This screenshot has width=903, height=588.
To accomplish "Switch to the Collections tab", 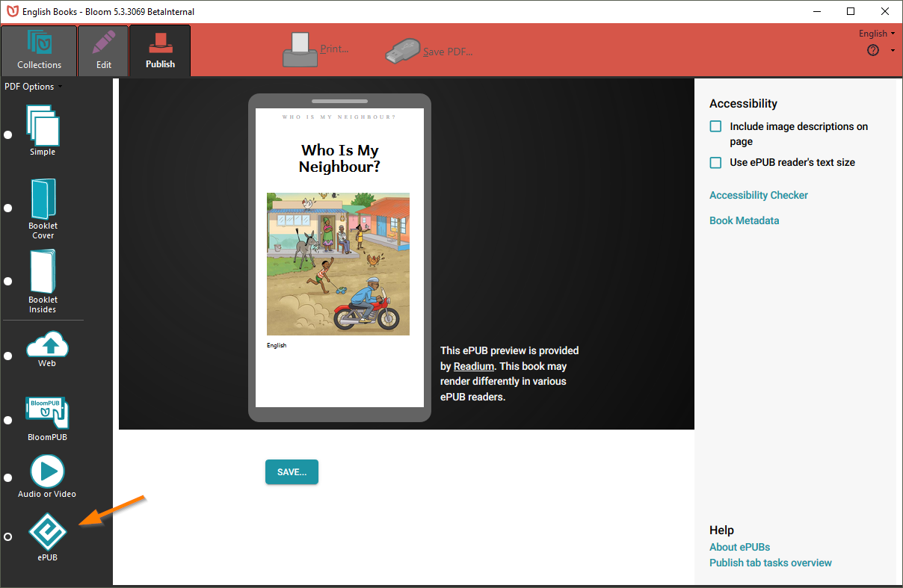I will [x=39, y=51].
